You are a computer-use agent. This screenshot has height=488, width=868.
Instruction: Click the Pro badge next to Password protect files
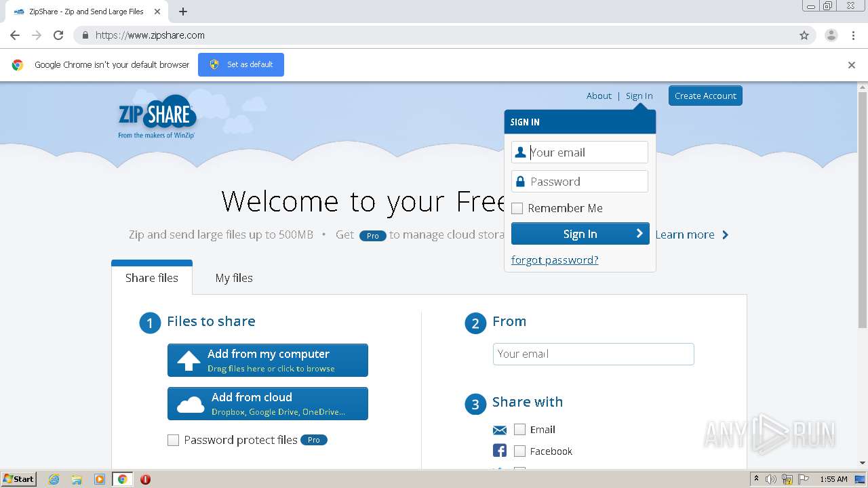tap(314, 440)
